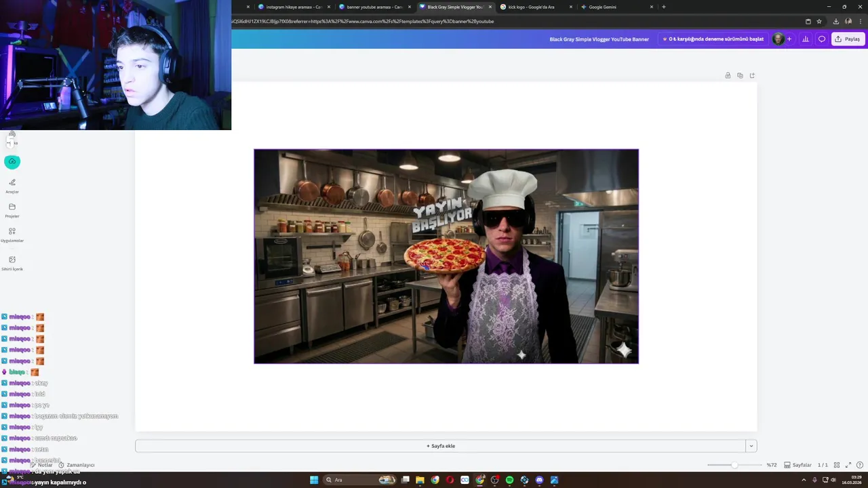This screenshot has height=488, width=868.
Task: Open the Sihirli İçerik panel
Action: 12,262
